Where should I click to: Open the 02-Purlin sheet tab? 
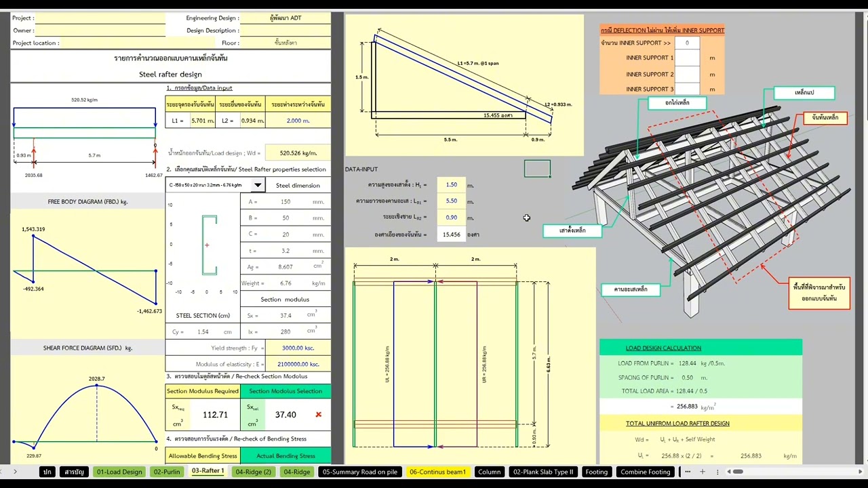point(166,472)
